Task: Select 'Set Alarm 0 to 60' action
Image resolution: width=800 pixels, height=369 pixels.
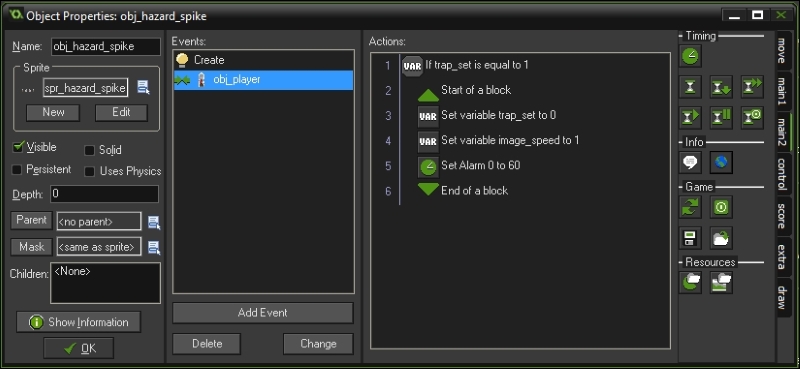Action: point(481,165)
